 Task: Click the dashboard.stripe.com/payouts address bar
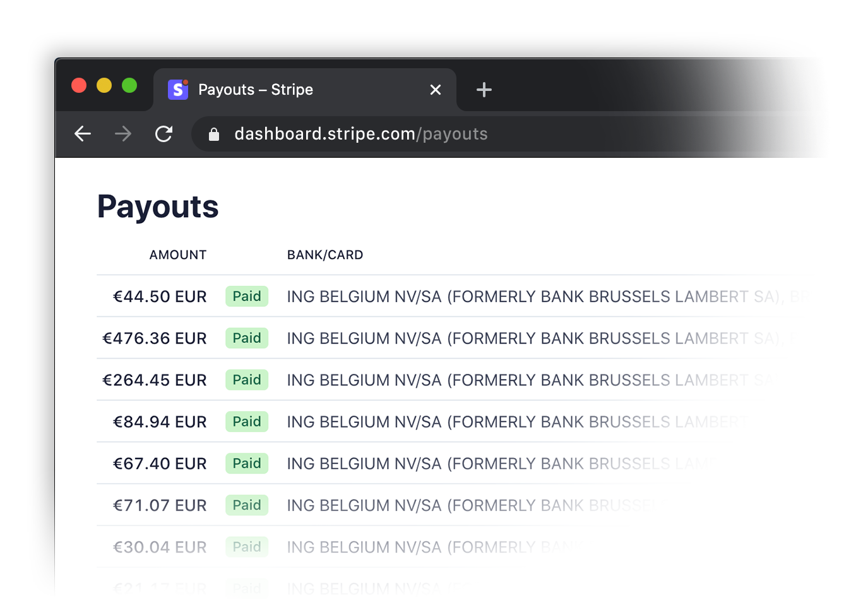[360, 134]
